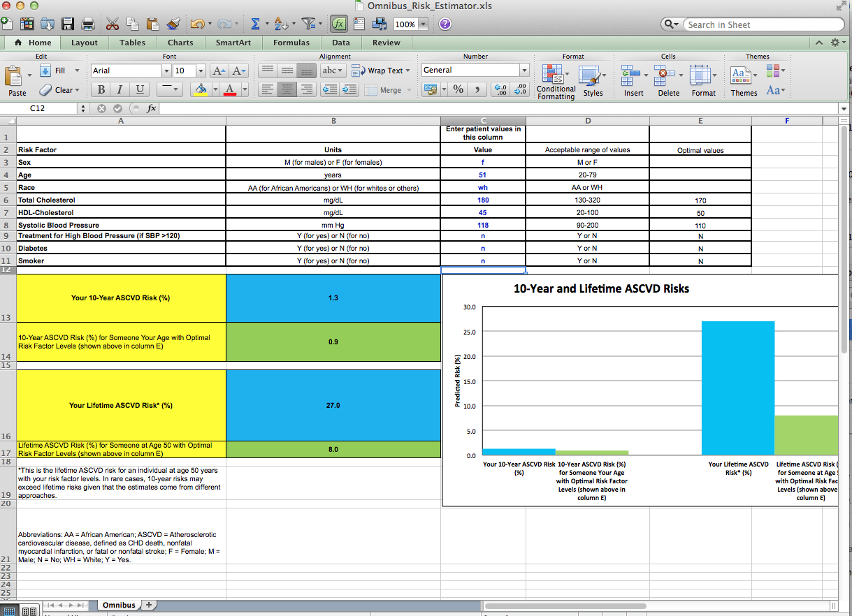852x616 pixels.
Task: Decrease font size with A-down icon
Action: pyautogui.click(x=239, y=71)
